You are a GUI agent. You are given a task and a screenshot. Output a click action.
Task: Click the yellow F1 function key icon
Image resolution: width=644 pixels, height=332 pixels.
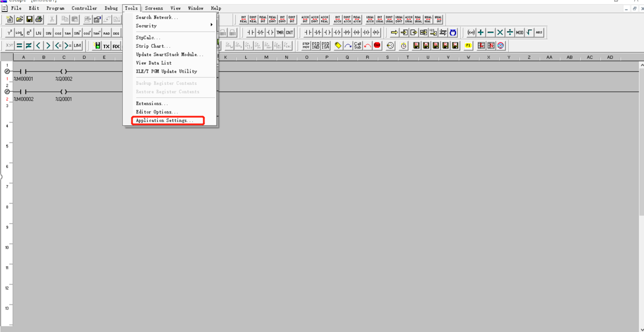[468, 46]
